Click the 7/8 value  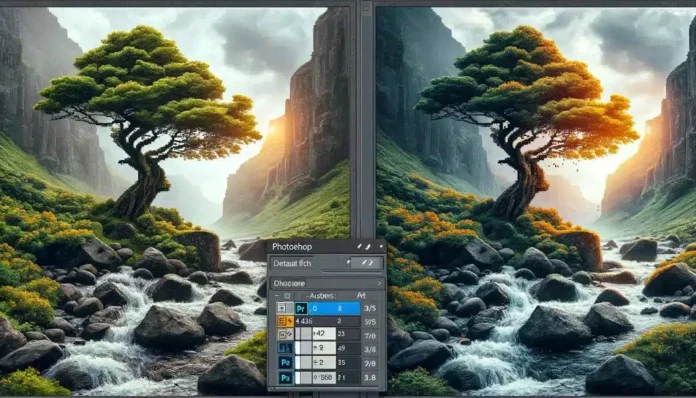pyautogui.click(x=370, y=336)
